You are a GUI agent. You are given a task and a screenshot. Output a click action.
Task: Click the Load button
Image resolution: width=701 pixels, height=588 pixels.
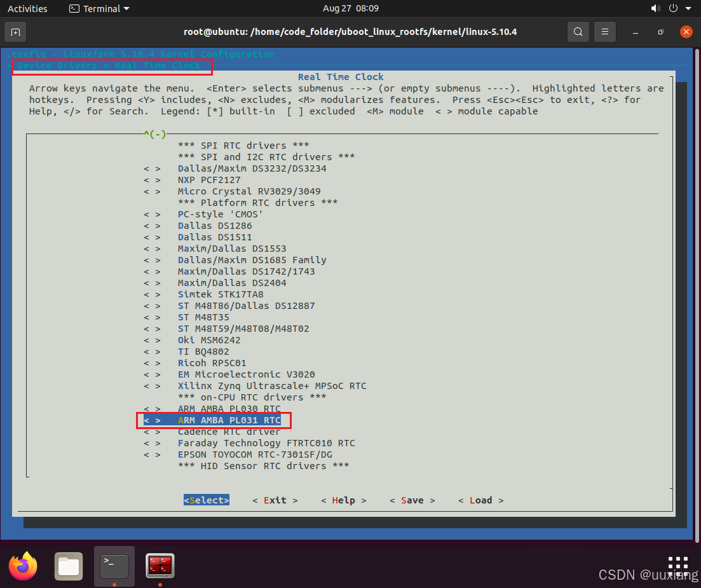480,500
